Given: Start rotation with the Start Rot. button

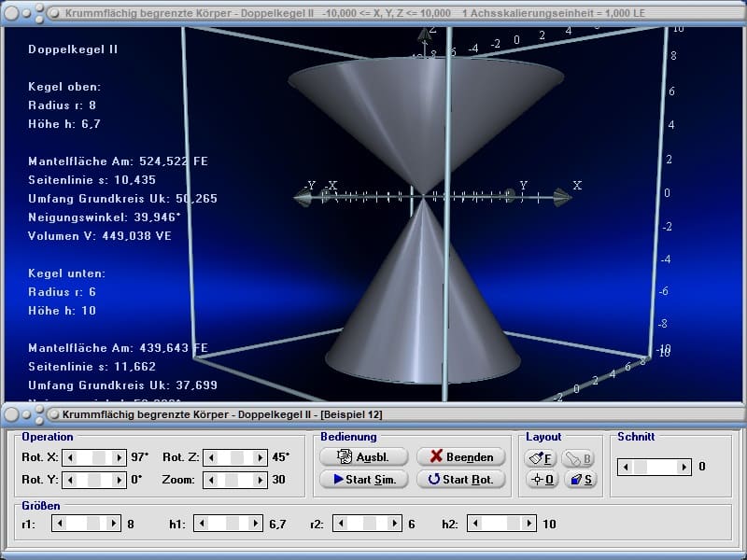Looking at the screenshot, I should (460, 479).
